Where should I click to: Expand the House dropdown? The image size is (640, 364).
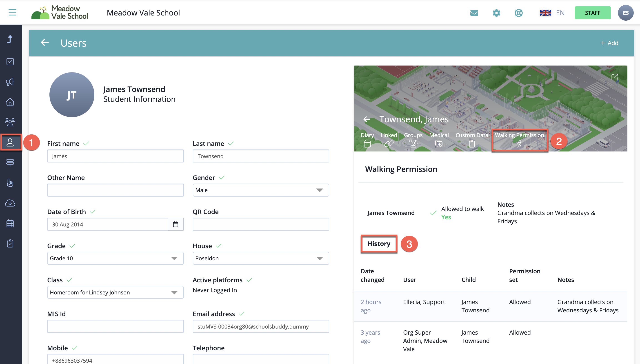coord(260,258)
